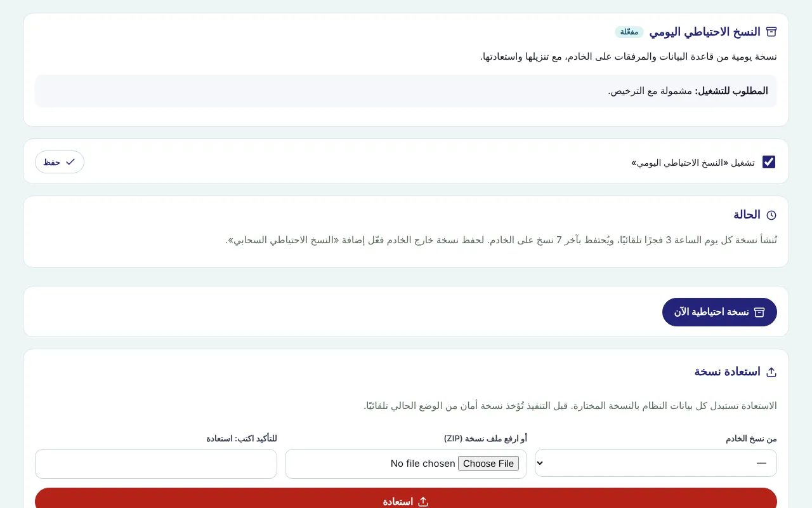Click the description نسخة يومية من قاعدة البيانات

coord(629,57)
